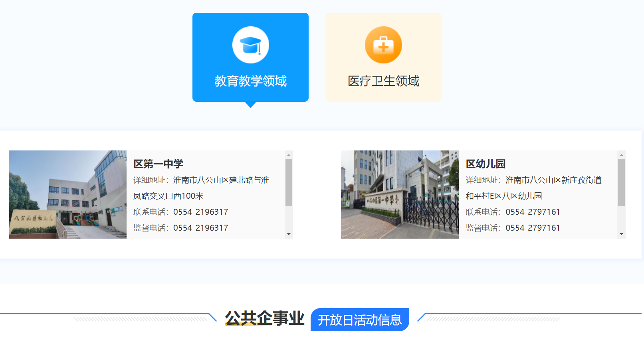The height and width of the screenshot is (342, 644).
Task: Click the orange medical kit icon
Action: [383, 45]
